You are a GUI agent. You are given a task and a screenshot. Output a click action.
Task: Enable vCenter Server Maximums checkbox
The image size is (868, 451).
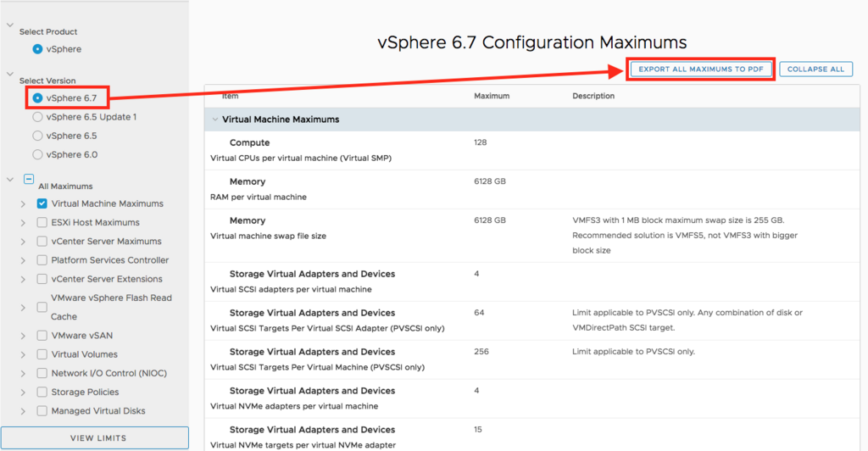42,242
